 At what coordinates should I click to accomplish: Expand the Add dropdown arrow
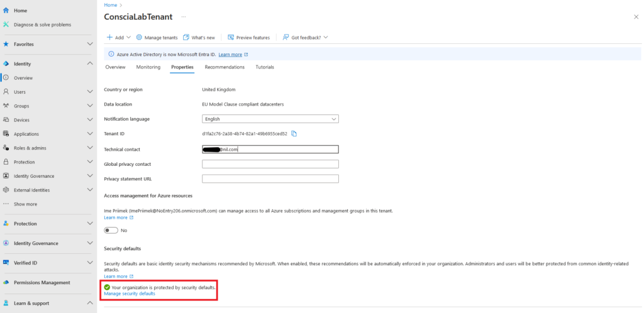(x=128, y=37)
